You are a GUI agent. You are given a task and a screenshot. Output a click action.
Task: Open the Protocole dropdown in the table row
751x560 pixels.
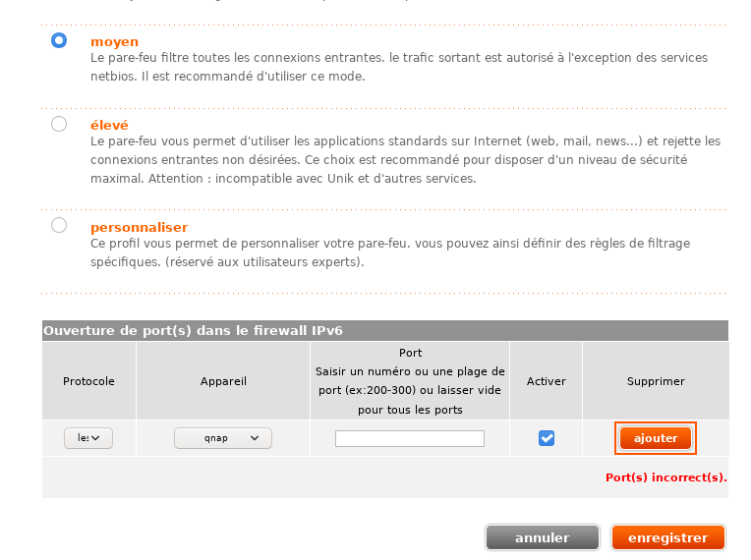(x=88, y=438)
